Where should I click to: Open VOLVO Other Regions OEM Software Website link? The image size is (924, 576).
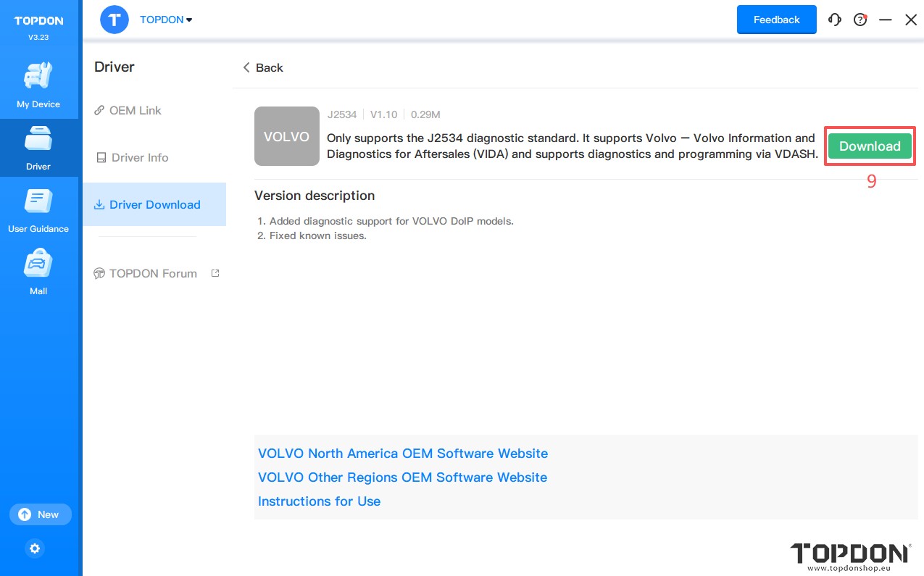pos(403,477)
